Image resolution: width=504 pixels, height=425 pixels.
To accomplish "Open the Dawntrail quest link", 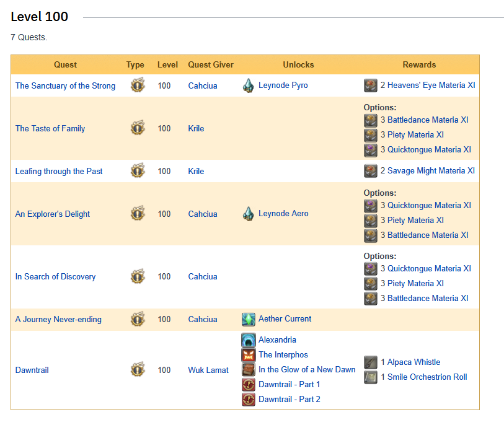I will coord(32,370).
